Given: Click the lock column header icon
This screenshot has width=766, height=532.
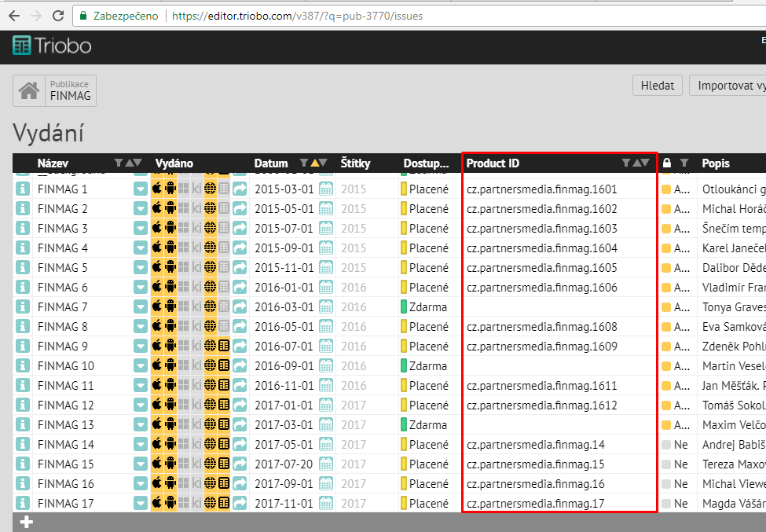Looking at the screenshot, I should [x=667, y=163].
